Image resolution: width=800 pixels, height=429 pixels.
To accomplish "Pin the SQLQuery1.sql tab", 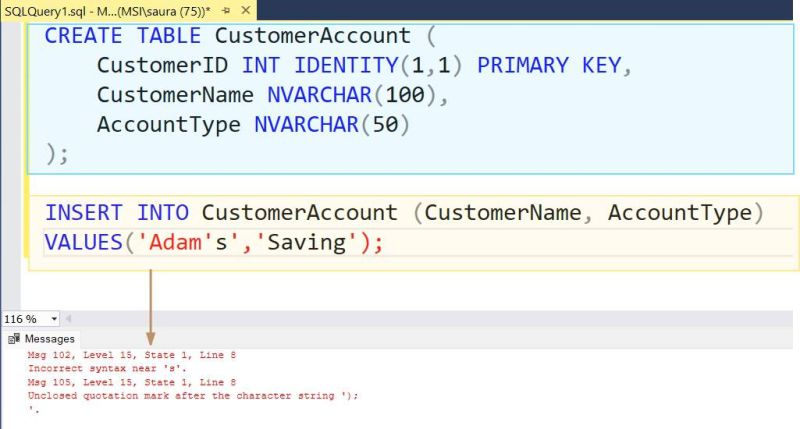I will click(x=226, y=11).
